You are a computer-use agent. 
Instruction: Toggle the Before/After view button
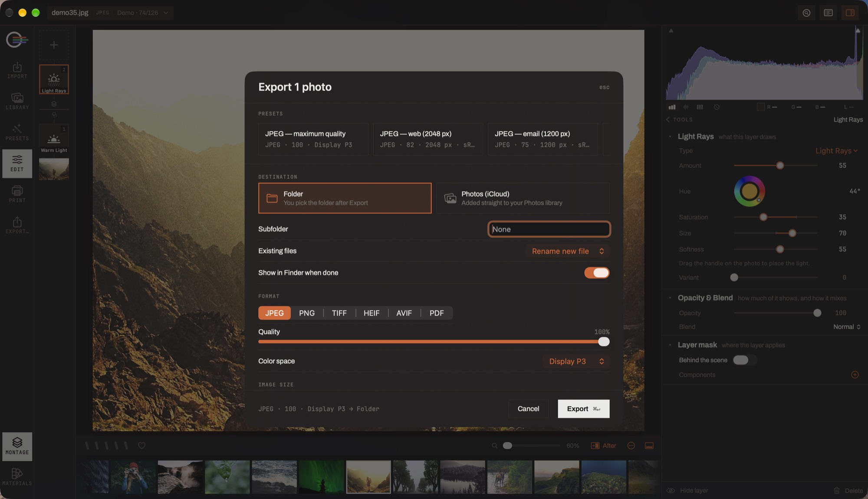pos(603,446)
